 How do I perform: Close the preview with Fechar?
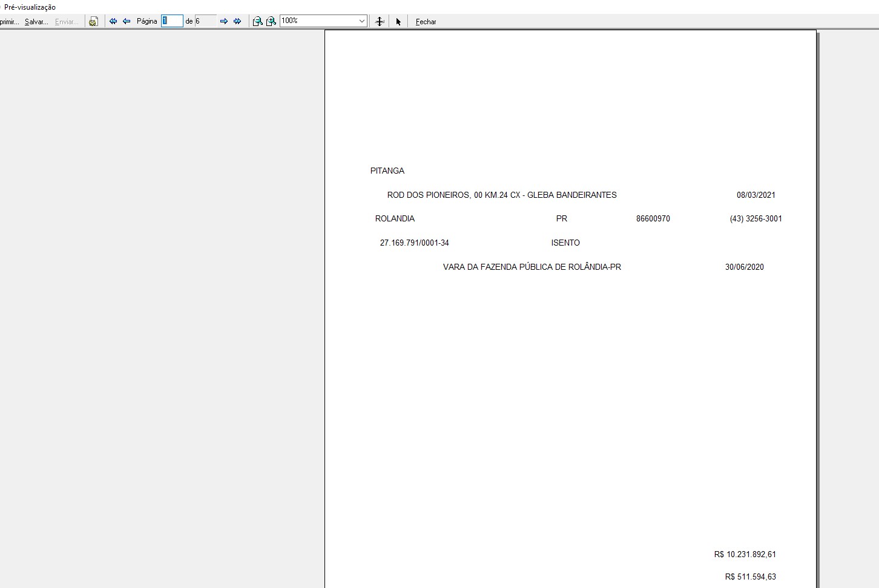pos(426,21)
